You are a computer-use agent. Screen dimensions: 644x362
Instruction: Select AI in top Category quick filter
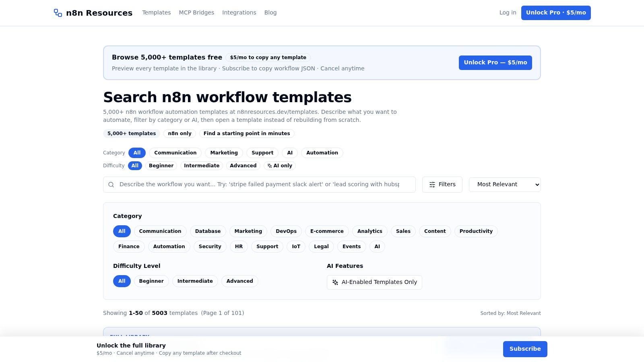[290, 153]
